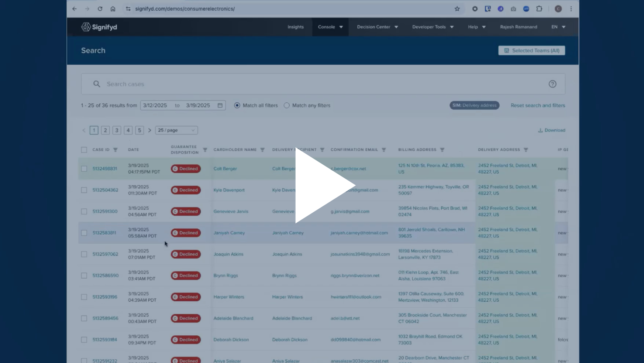The image size is (644, 363).
Task: Click the Delivery Address filter icon
Action: 526,150
